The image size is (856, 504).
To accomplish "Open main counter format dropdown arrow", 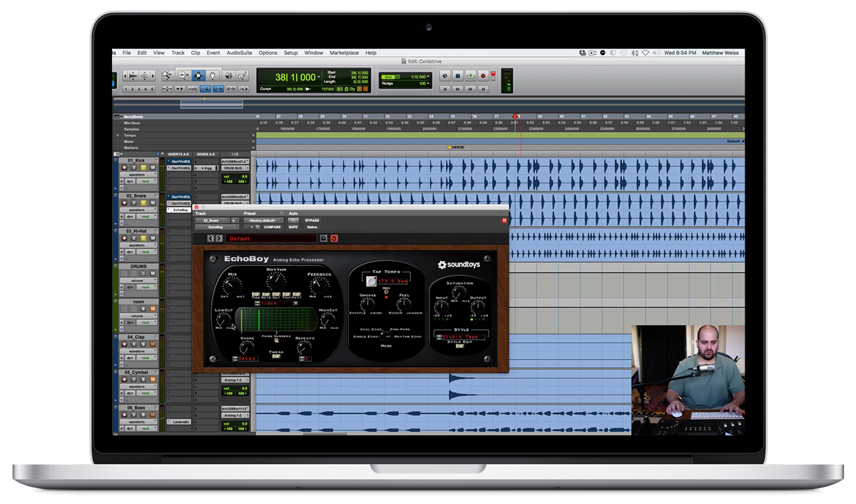I will point(318,78).
